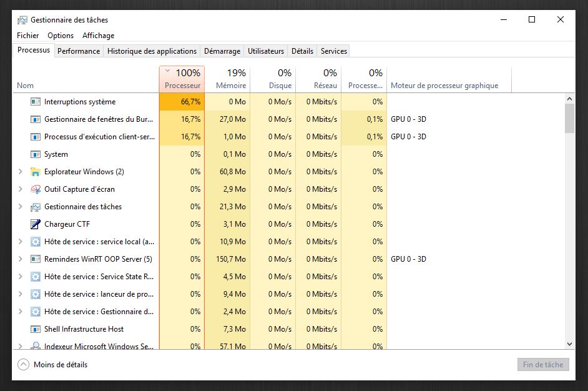Click the scrollbar up arrow
The height and width of the screenshot is (391, 588).
(569, 99)
